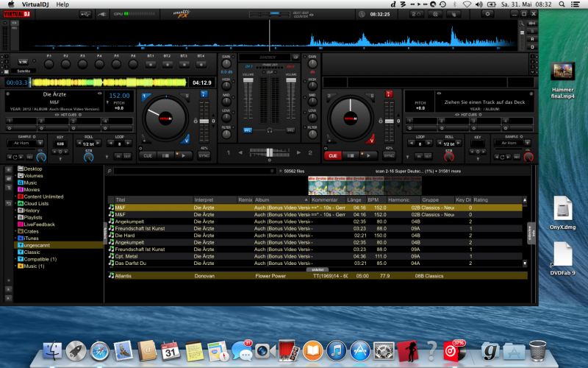Open Finder from the Dock
The height and width of the screenshot is (368, 588).
[52, 351]
